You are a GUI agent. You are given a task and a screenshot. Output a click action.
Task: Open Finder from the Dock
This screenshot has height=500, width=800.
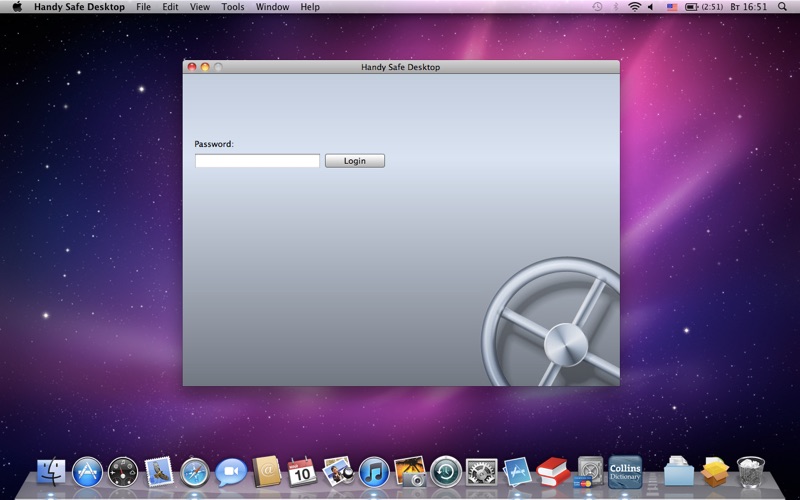[x=51, y=472]
